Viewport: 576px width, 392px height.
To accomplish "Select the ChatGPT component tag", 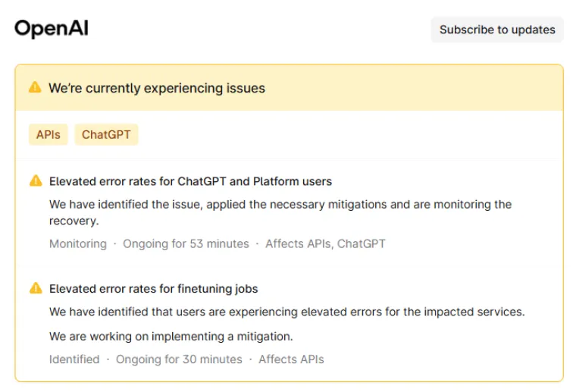I will point(106,135).
